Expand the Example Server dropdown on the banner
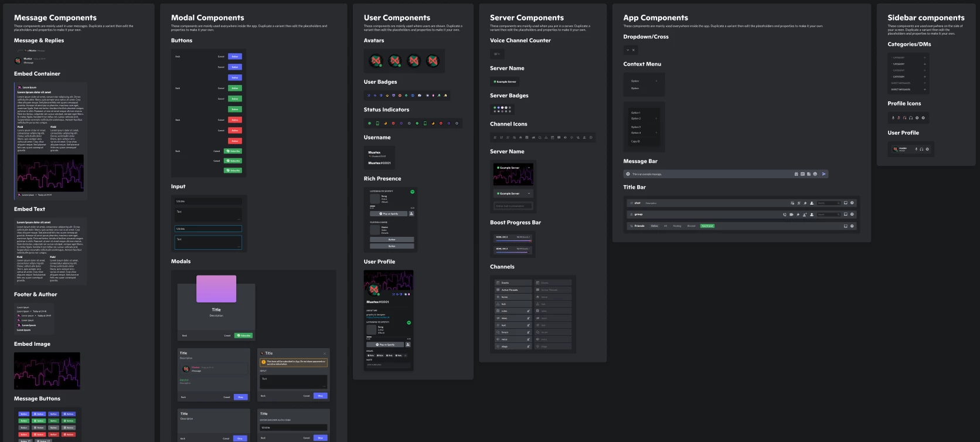Image resolution: width=980 pixels, height=442 pixels. click(529, 168)
